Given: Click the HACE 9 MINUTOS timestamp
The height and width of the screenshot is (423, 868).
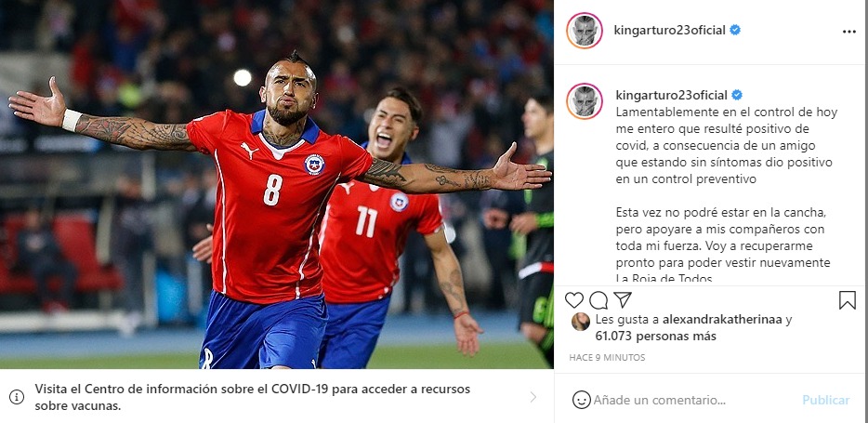Looking at the screenshot, I should tap(607, 358).
